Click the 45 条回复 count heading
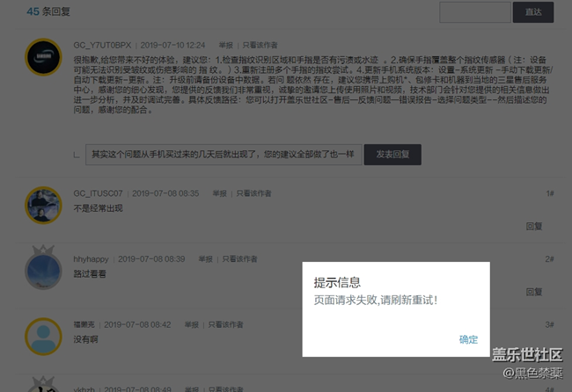The image size is (572, 392). tap(48, 11)
